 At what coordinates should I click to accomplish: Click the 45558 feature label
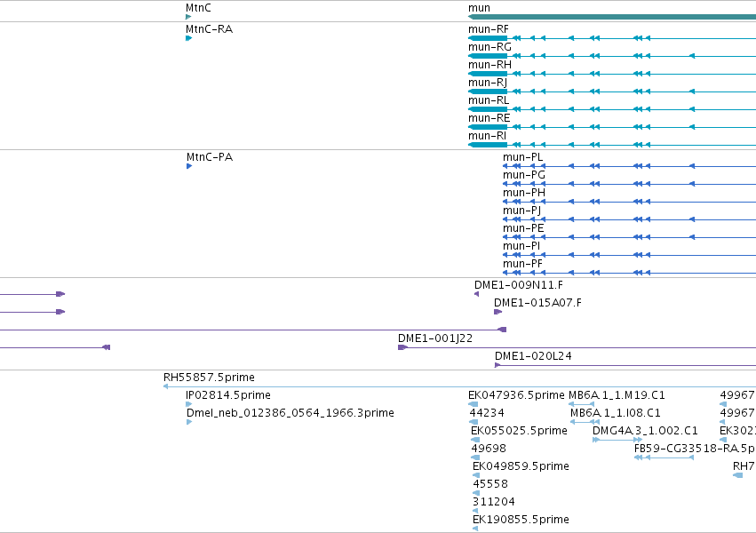click(490, 484)
